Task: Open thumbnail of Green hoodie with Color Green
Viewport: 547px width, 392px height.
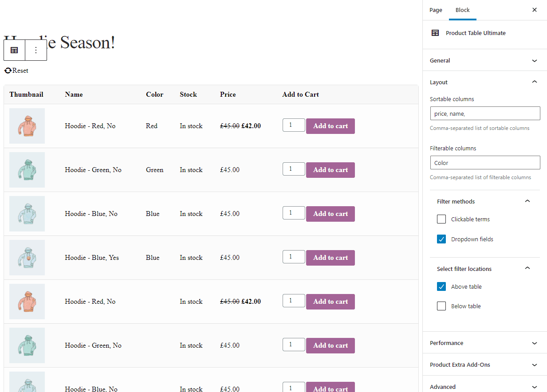Action: coord(27,170)
